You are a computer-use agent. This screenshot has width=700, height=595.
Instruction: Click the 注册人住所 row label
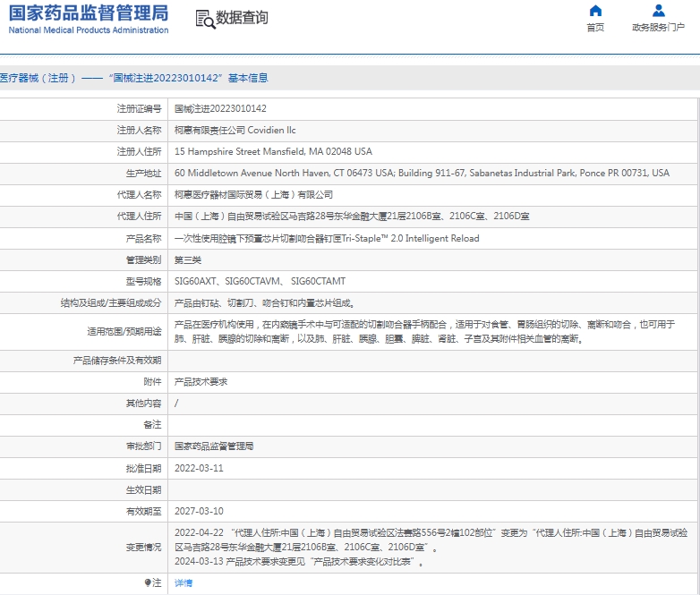139,151
